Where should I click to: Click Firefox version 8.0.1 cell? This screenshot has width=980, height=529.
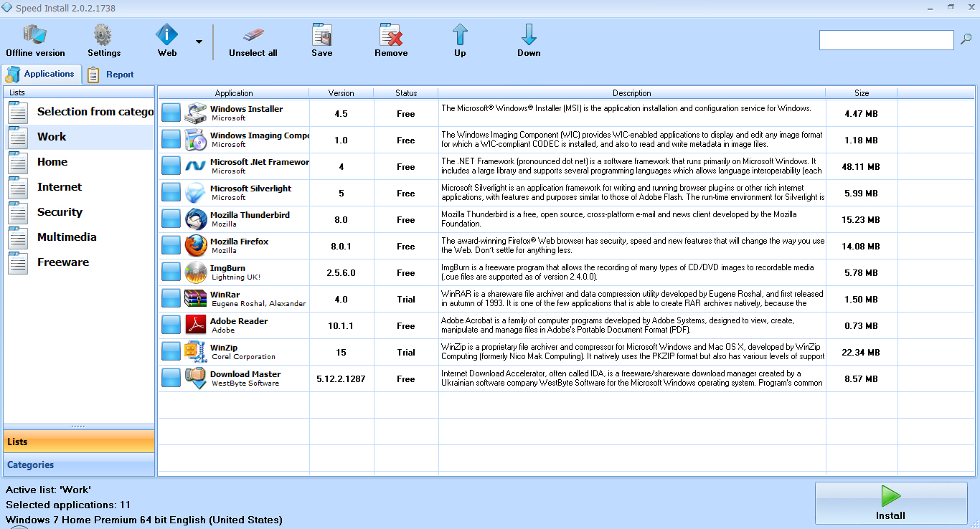coord(341,246)
